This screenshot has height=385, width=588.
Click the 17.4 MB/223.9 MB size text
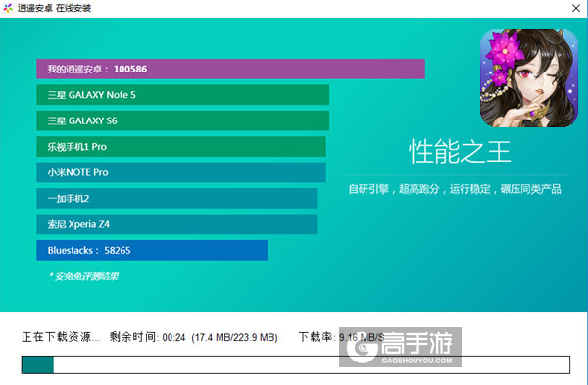(x=235, y=337)
